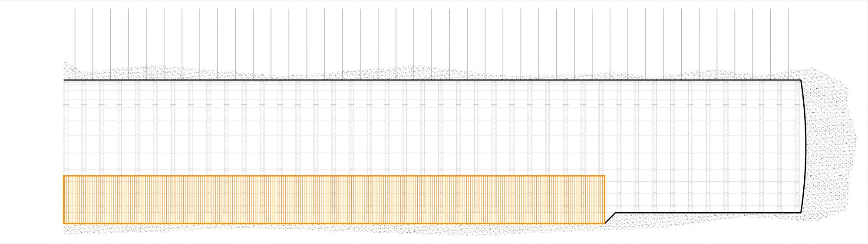This screenshot has width=868, height=244.
Task: Select the long top black boundary line
Action: 432,80
